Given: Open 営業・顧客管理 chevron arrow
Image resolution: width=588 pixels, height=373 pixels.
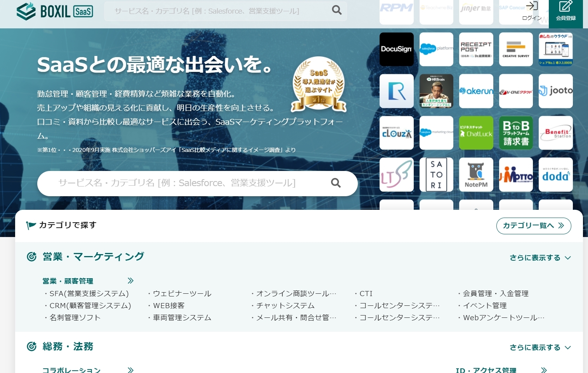Looking at the screenshot, I should click(x=130, y=281).
